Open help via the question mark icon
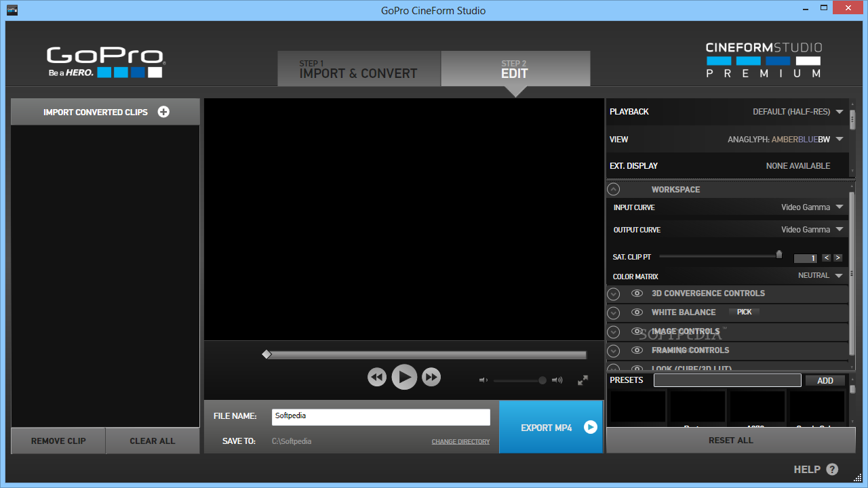This screenshot has height=488, width=868. pos(832,469)
